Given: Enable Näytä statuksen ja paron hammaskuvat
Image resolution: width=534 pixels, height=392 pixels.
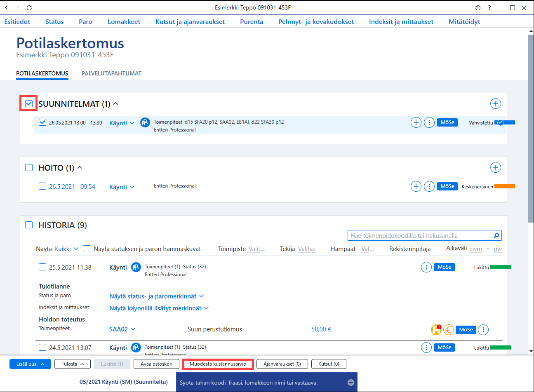Looking at the screenshot, I should click(87, 249).
